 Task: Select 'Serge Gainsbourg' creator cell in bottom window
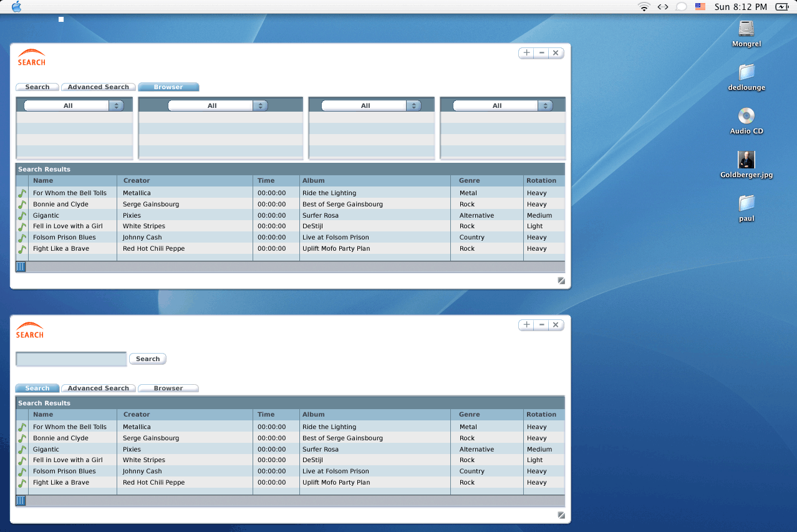click(151, 438)
